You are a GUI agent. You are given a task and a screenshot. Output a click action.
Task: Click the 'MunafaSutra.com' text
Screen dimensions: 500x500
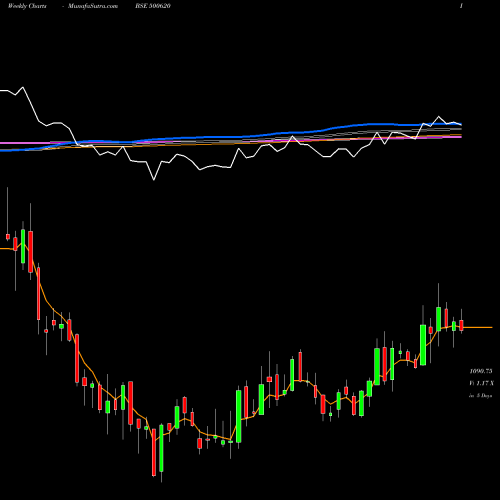tap(93, 6)
